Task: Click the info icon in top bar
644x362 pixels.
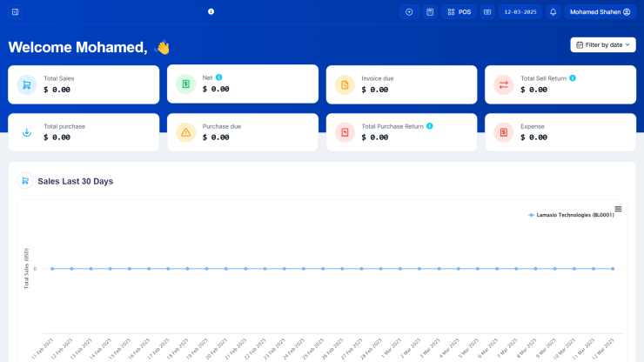Action: coord(211,12)
